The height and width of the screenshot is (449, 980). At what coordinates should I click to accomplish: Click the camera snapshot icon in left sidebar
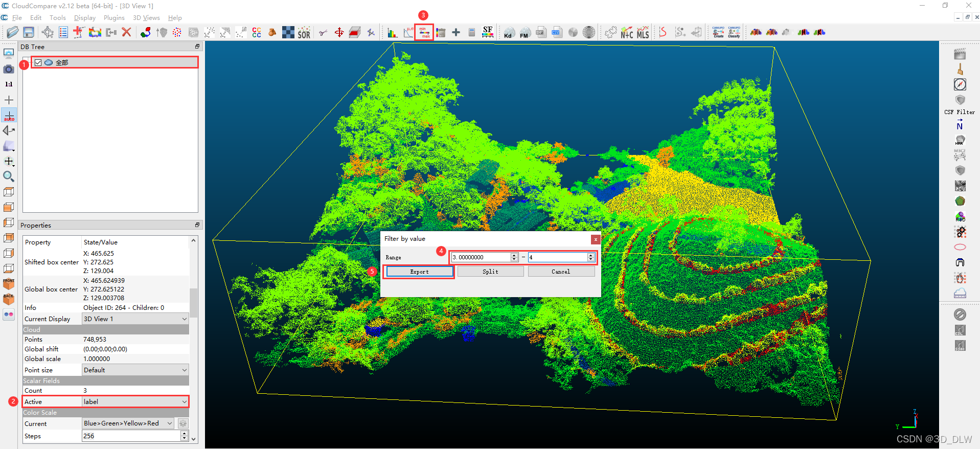pyautogui.click(x=9, y=69)
